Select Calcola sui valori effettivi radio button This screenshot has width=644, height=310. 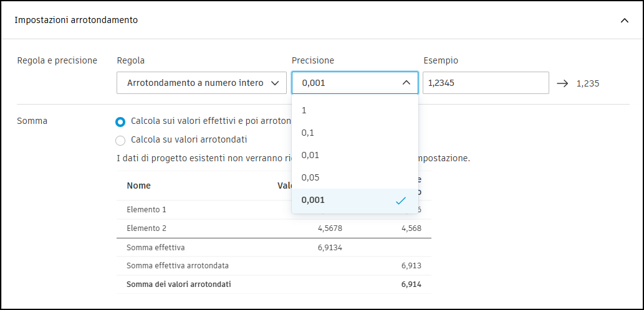point(120,121)
